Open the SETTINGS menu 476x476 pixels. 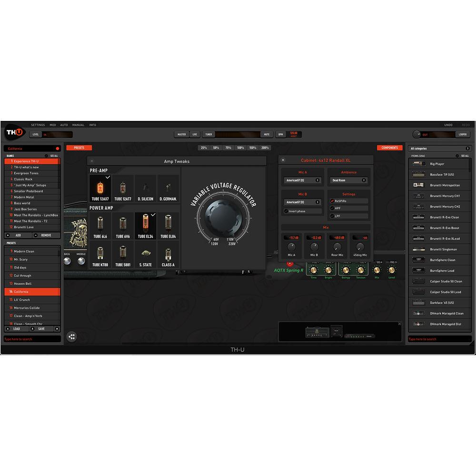pyautogui.click(x=38, y=125)
